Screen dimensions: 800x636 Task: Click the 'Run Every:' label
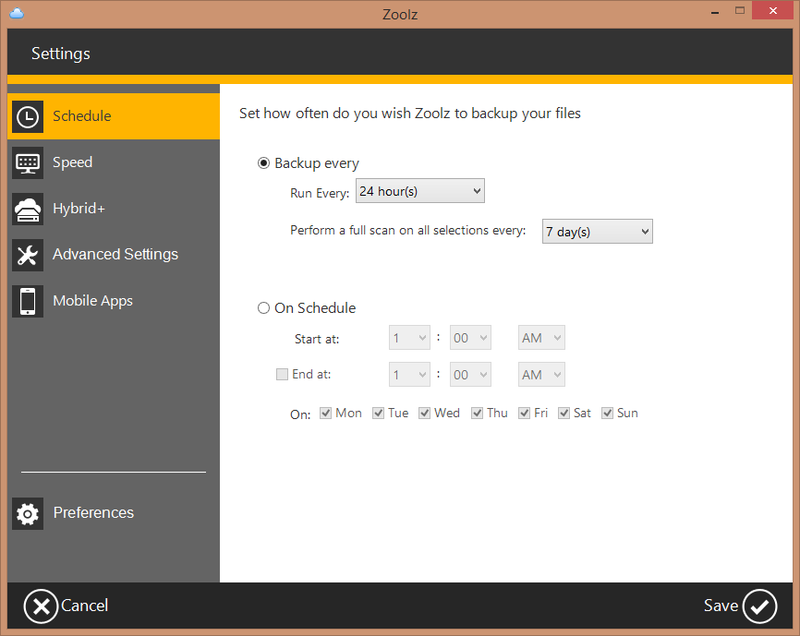tap(320, 193)
